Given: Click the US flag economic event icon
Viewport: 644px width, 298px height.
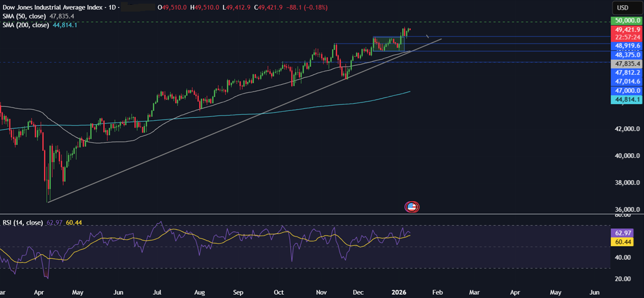Looking at the screenshot, I should pyautogui.click(x=412, y=207).
